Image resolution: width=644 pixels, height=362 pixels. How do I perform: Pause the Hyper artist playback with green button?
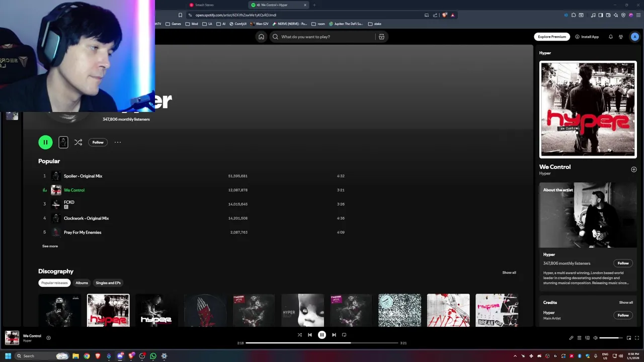tap(45, 142)
